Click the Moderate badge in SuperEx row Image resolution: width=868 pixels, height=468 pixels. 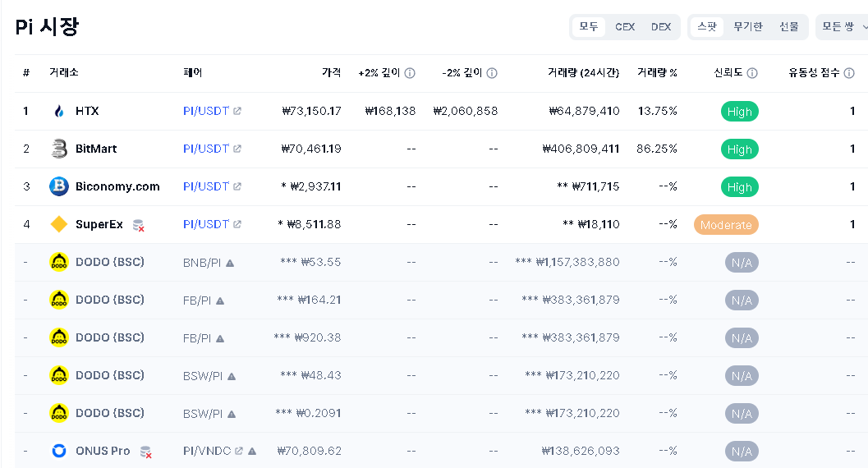coord(726,225)
